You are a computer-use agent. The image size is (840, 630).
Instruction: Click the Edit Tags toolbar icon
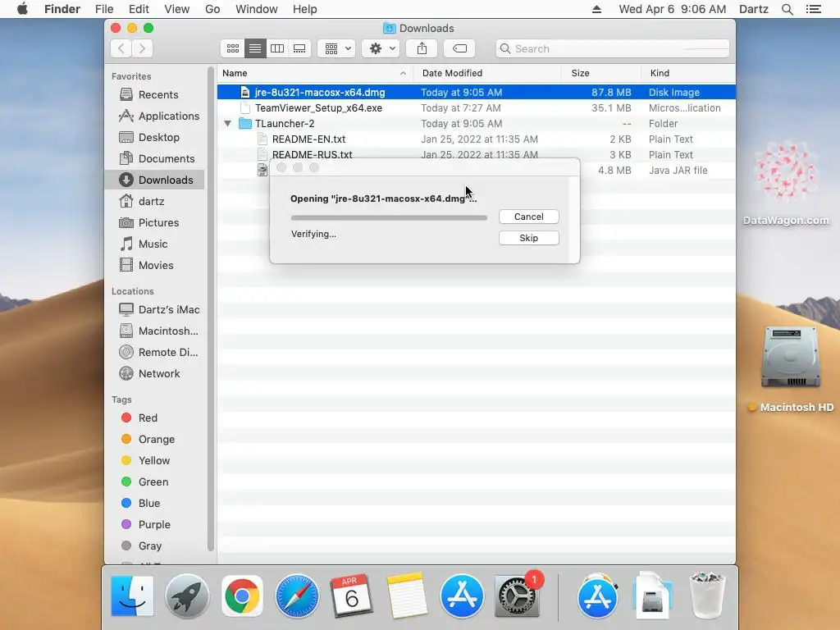459,48
